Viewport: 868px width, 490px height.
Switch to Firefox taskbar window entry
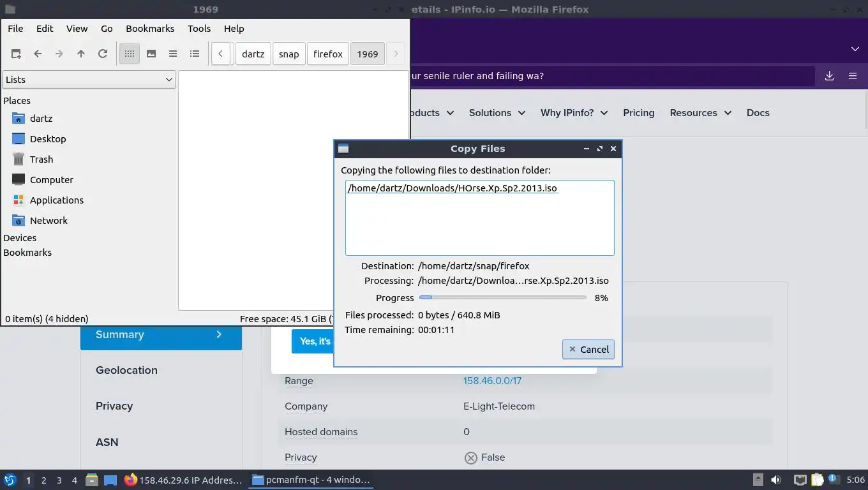(184, 480)
